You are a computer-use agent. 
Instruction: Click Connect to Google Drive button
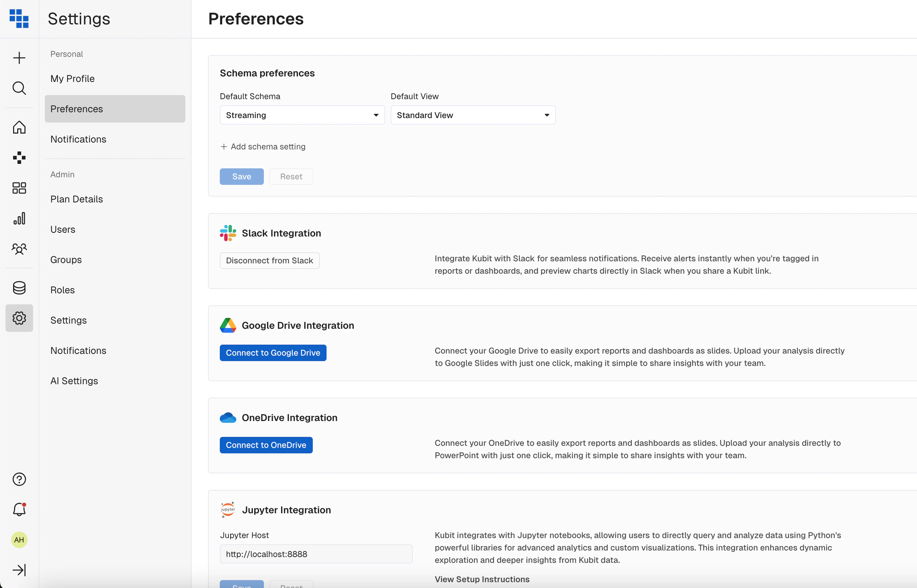tap(273, 353)
